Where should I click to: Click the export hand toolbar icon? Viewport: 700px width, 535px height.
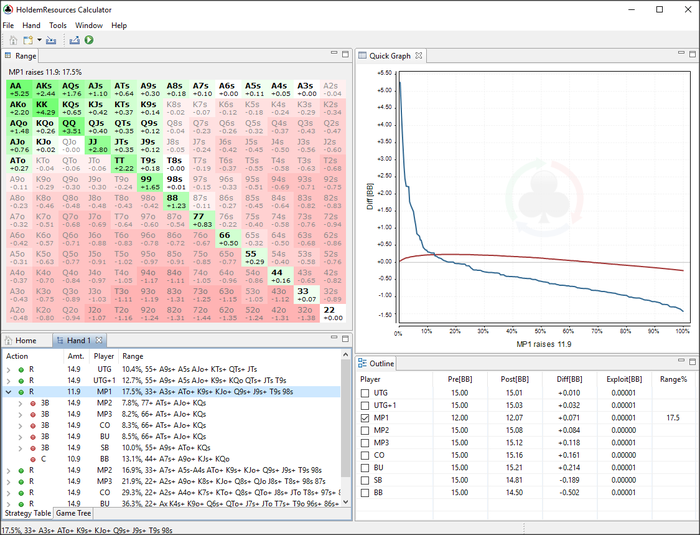tap(75, 40)
